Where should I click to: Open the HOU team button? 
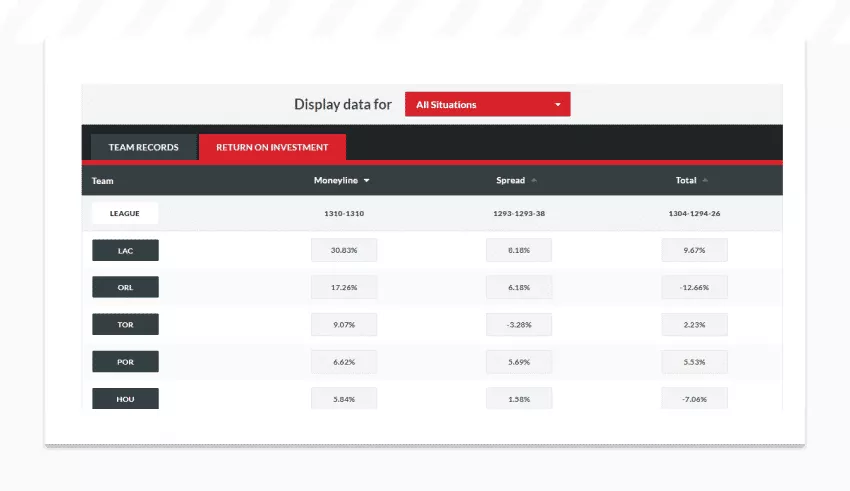(x=125, y=398)
